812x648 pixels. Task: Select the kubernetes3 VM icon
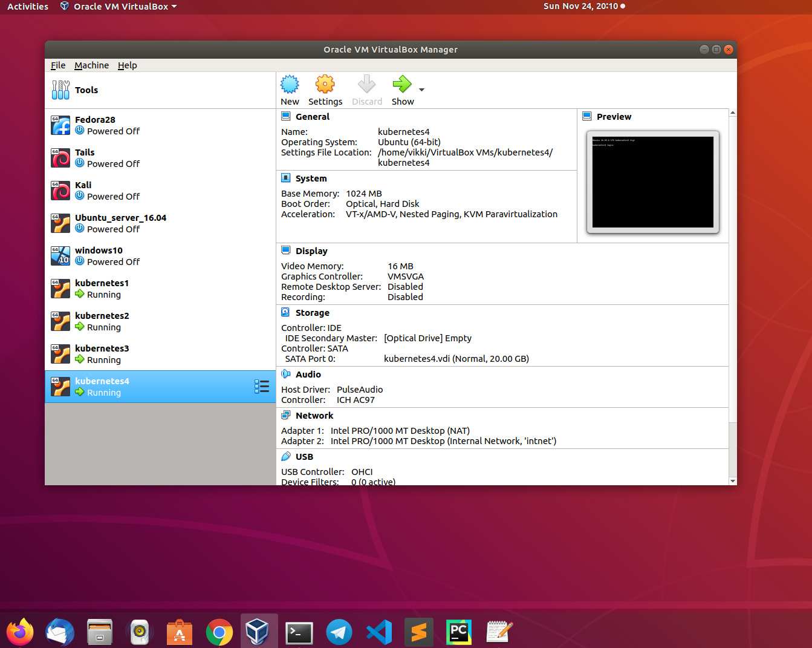pyautogui.click(x=60, y=354)
